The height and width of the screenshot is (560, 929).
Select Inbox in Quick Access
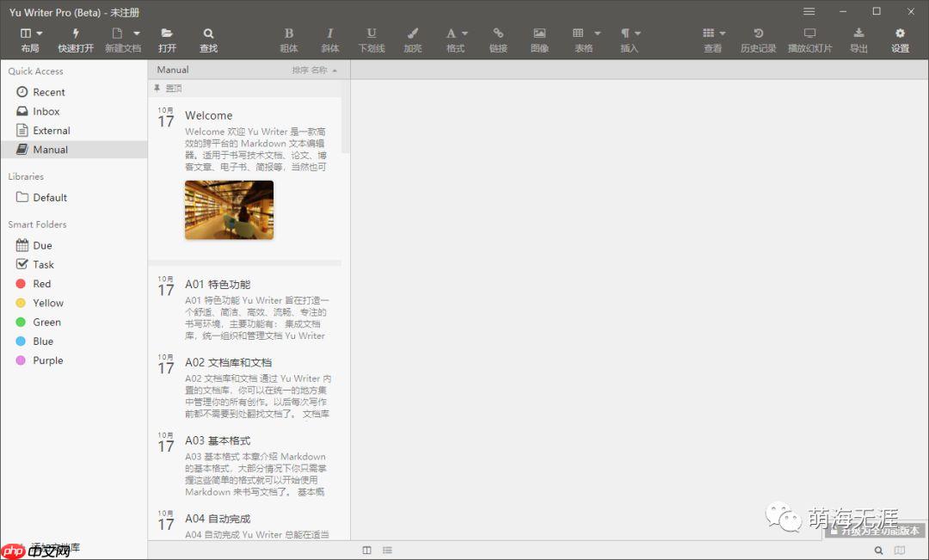[46, 111]
